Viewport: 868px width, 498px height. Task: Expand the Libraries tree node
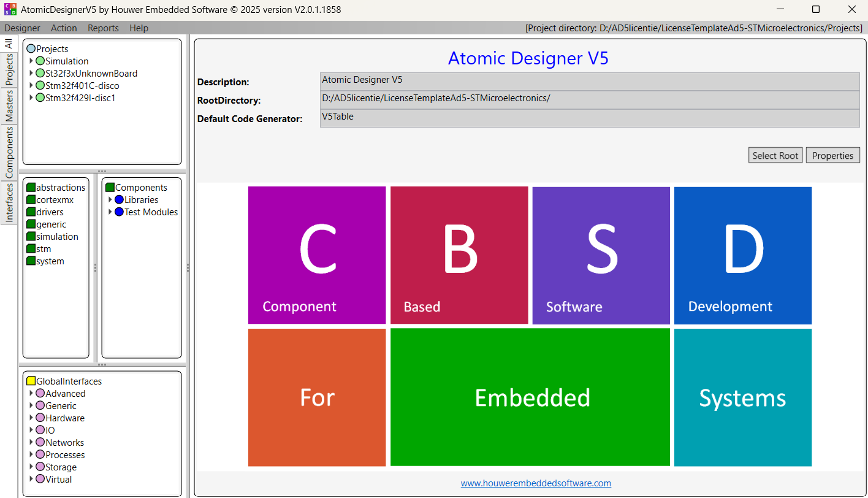(x=110, y=200)
